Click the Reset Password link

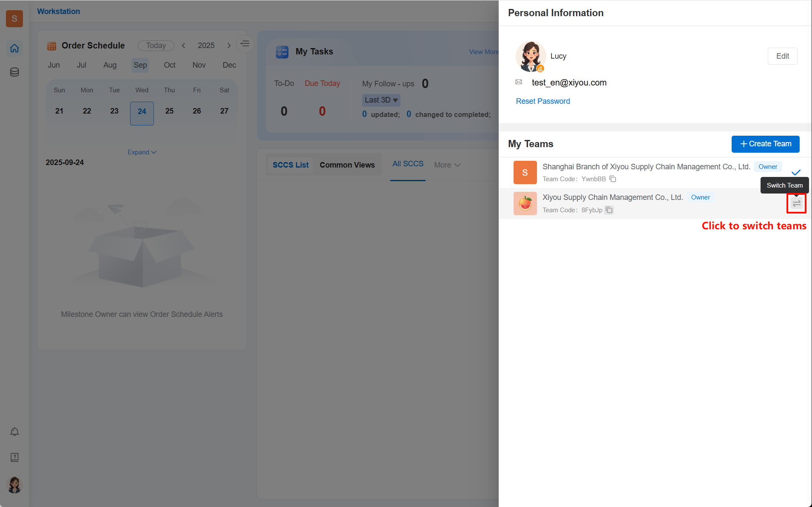pyautogui.click(x=542, y=101)
